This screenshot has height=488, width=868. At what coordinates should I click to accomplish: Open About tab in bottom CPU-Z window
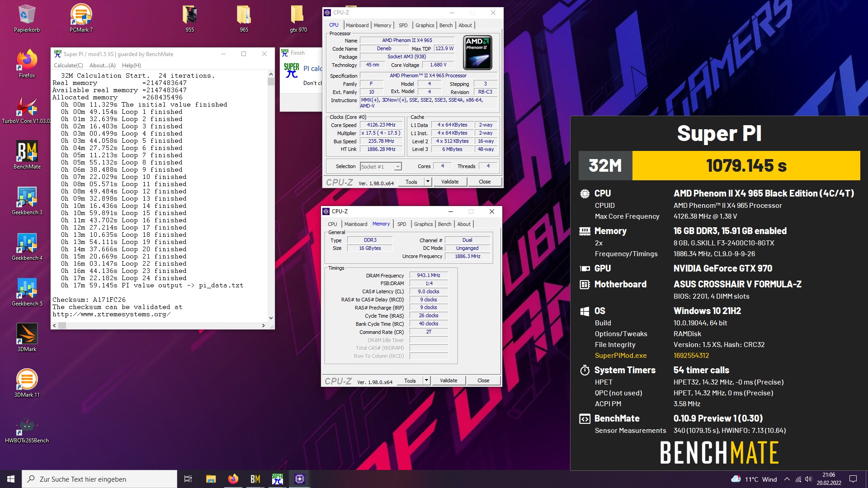tap(464, 224)
